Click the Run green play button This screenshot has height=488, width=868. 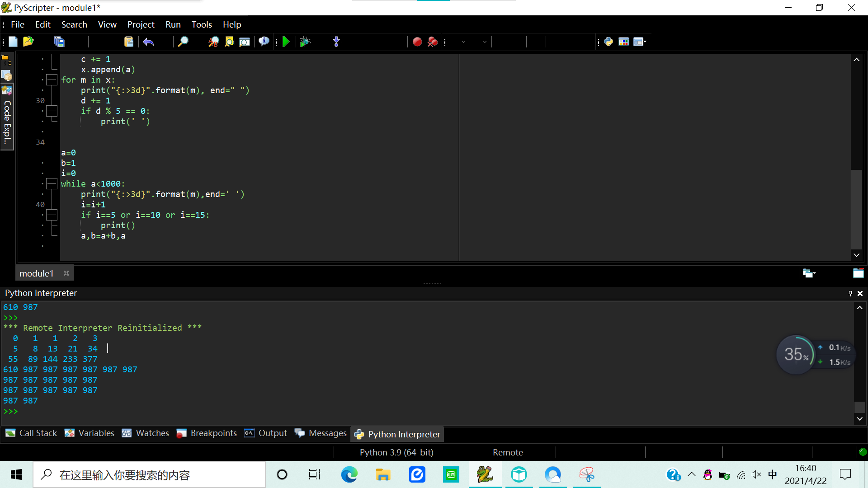[x=286, y=42]
